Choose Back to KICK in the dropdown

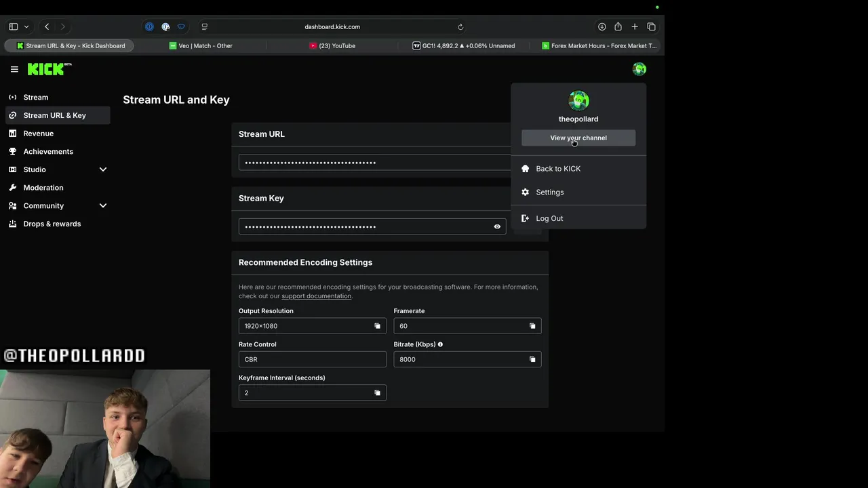tap(578, 169)
